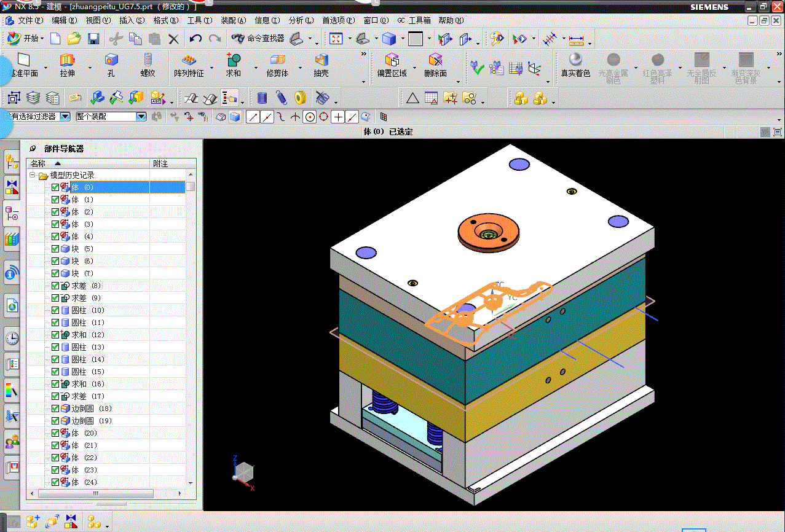The image size is (785, 532).
Task: Open the dropdown arrow beside 拉伸
Action: click(90, 68)
